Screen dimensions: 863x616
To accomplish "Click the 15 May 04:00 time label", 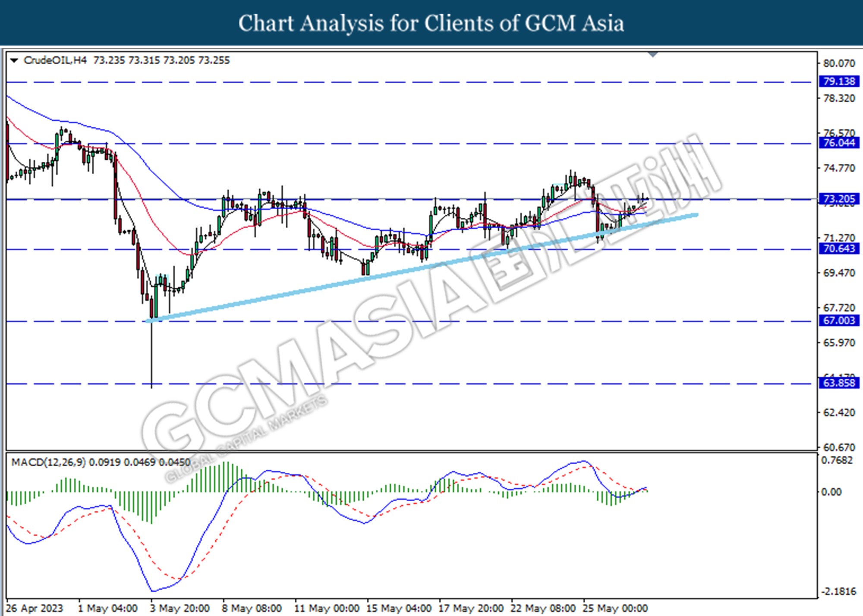I will pos(399,608).
